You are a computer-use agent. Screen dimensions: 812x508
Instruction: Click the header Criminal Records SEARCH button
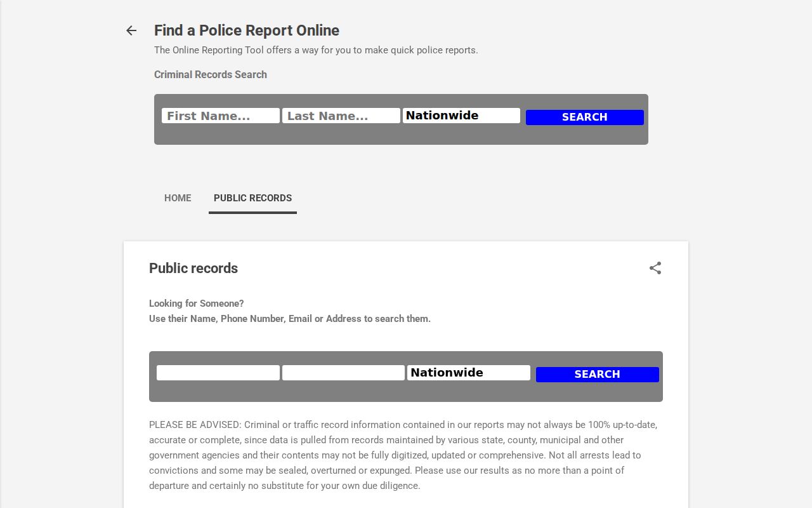pyautogui.click(x=585, y=117)
